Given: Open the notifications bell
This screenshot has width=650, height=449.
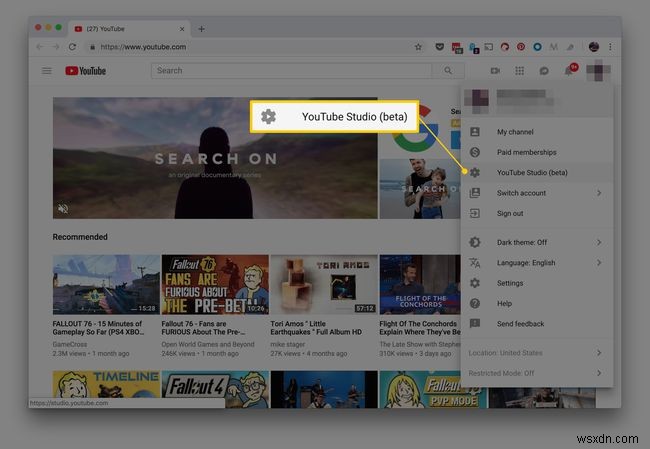Looking at the screenshot, I should [569, 71].
